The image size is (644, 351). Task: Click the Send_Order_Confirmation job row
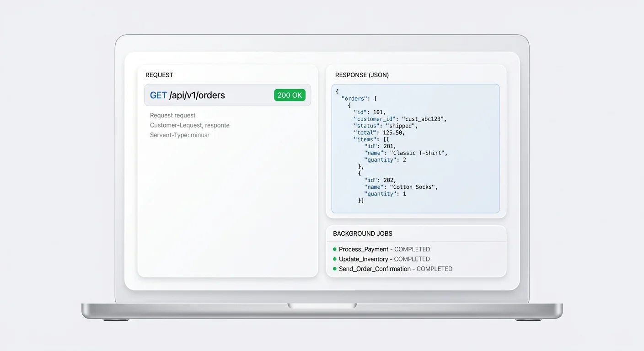point(392,269)
